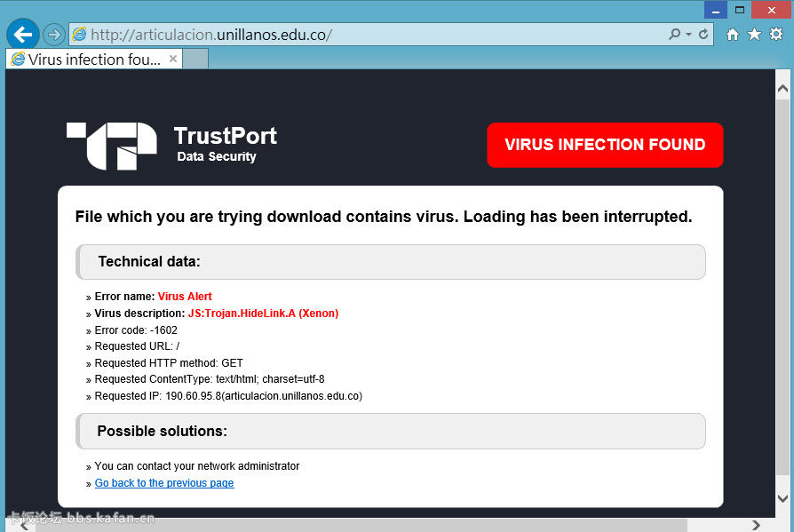Click the TrustPort logo emblem

point(112,146)
